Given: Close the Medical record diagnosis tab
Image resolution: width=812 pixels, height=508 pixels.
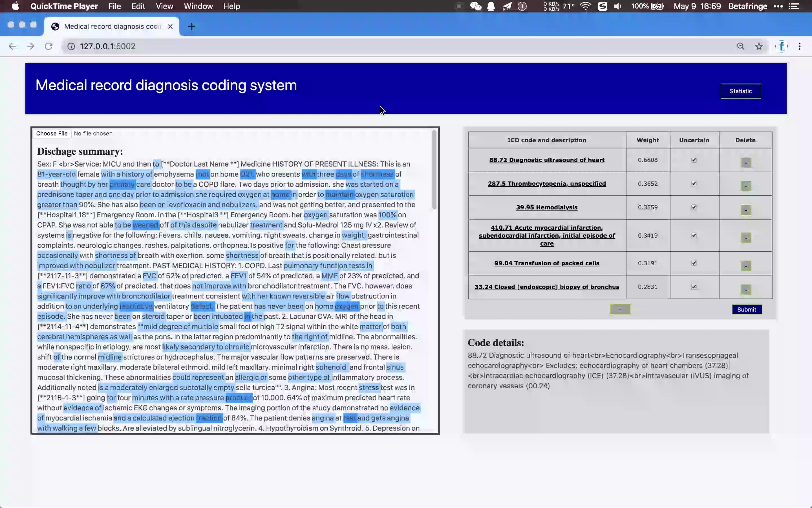Looking at the screenshot, I should click(170, 27).
